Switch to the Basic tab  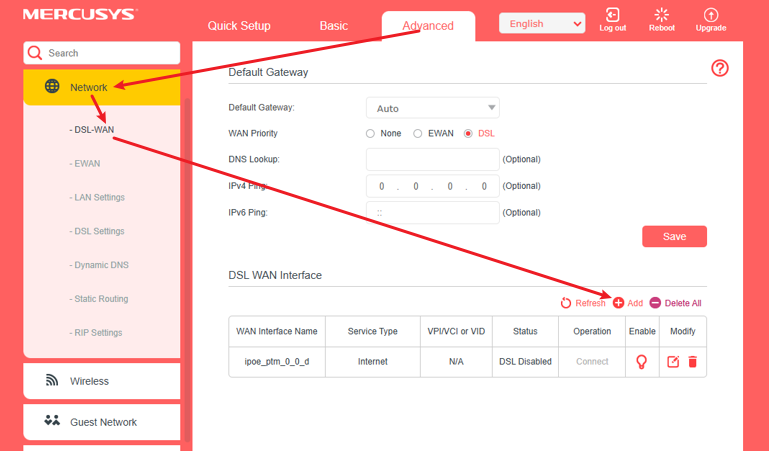pos(334,26)
